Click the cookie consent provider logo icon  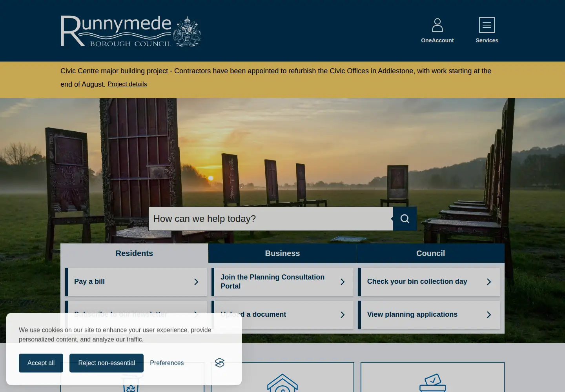tap(220, 363)
